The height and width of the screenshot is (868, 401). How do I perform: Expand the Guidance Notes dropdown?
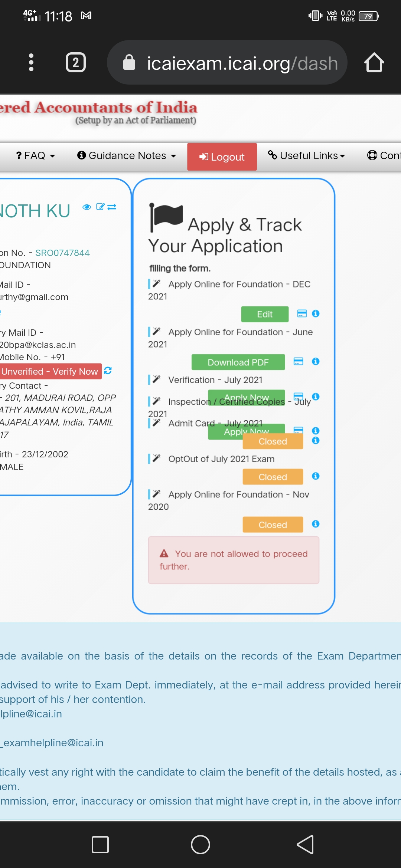point(127,156)
